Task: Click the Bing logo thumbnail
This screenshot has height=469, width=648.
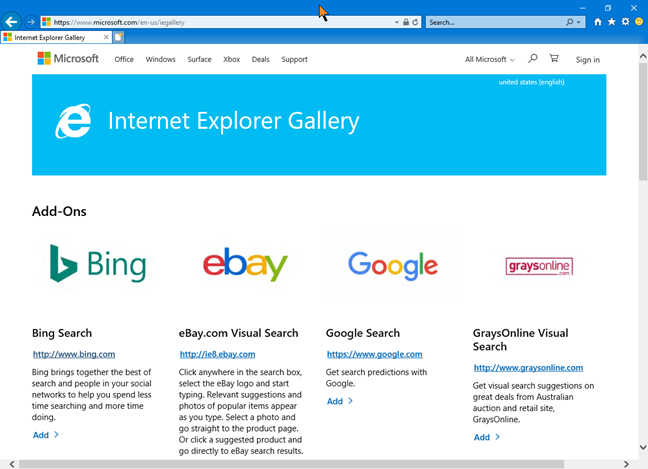Action: tap(98, 264)
